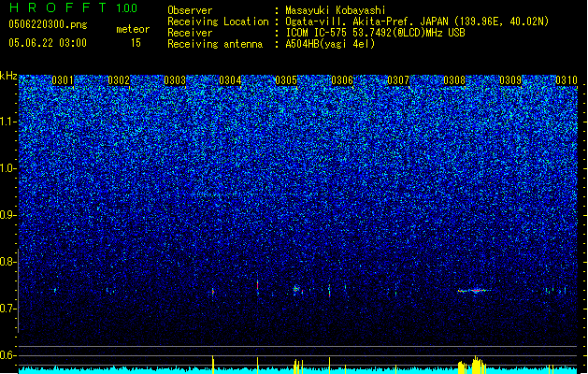Image resolution: width=588 pixels, height=374 pixels.
Task: Click the meteor label text
Action: [x=133, y=29]
